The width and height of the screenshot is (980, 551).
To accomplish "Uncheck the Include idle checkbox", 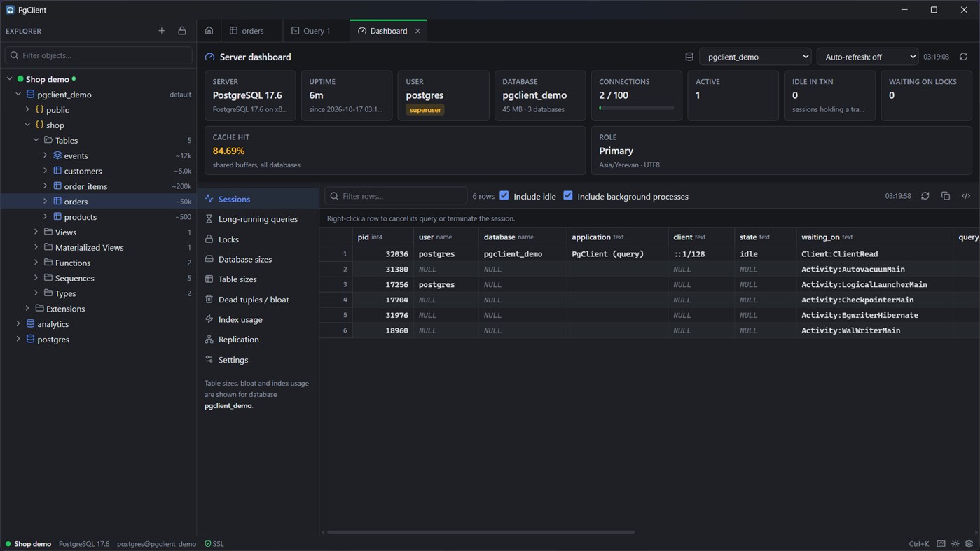I will (x=504, y=195).
